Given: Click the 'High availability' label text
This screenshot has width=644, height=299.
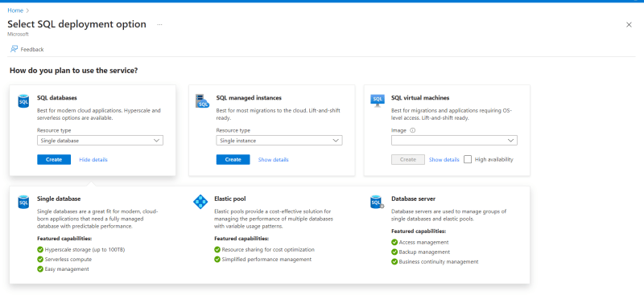Looking at the screenshot, I should pos(494,160).
